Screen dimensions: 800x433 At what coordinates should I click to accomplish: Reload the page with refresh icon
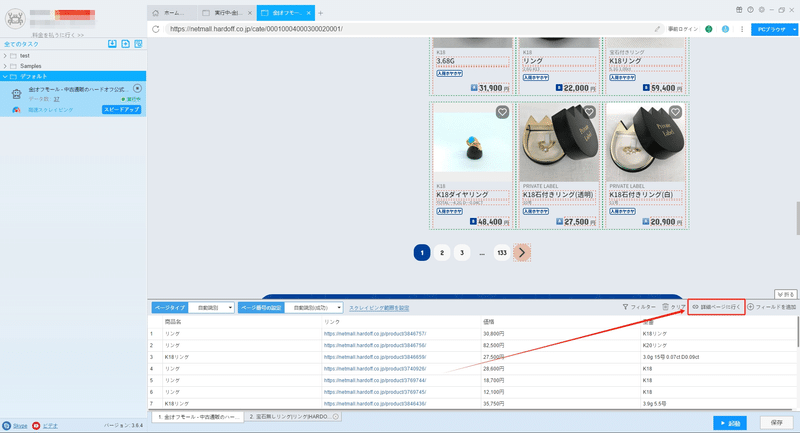click(156, 29)
